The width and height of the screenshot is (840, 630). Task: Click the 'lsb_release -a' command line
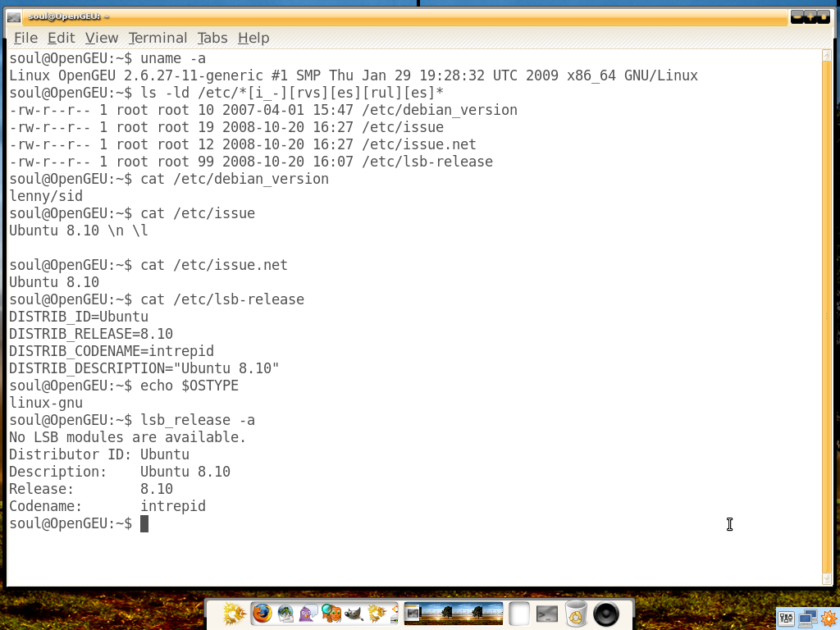click(132, 420)
